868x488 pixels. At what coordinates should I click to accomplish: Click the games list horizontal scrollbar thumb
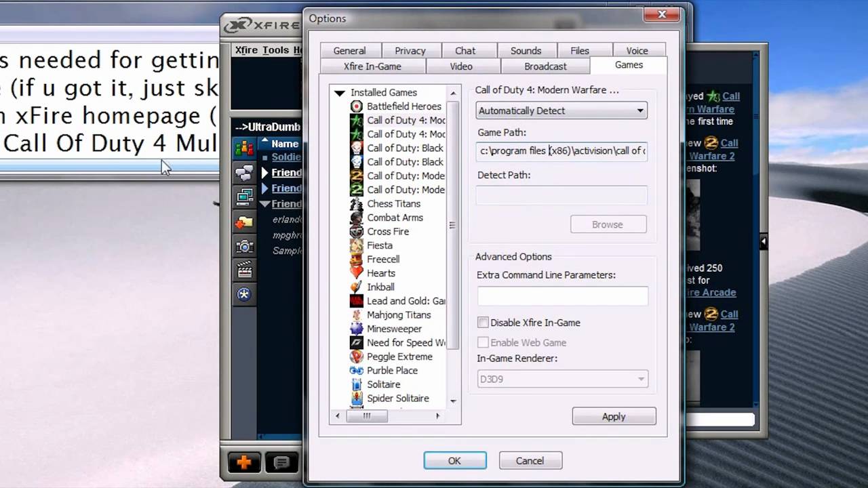click(x=367, y=416)
